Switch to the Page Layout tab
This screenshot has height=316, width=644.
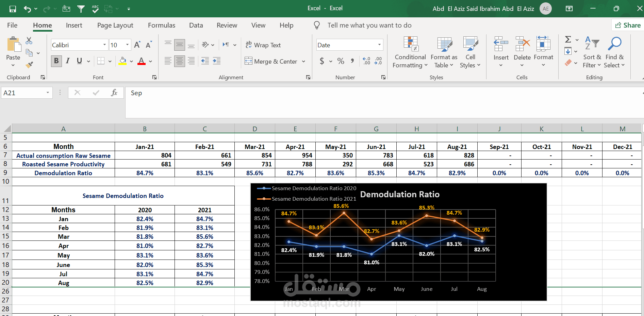click(115, 25)
